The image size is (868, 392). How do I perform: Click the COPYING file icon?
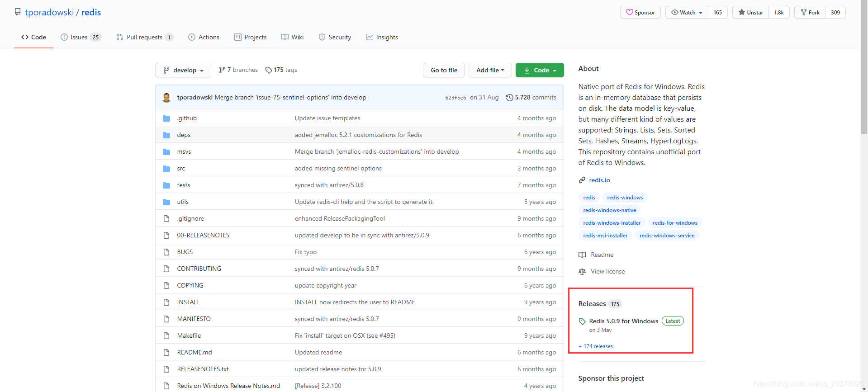pyautogui.click(x=166, y=286)
